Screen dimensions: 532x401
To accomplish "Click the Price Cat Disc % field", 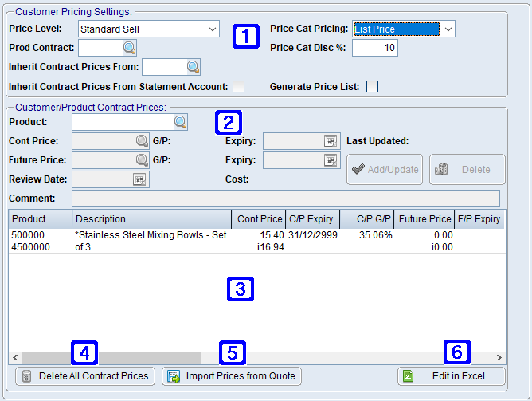I will click(375, 48).
